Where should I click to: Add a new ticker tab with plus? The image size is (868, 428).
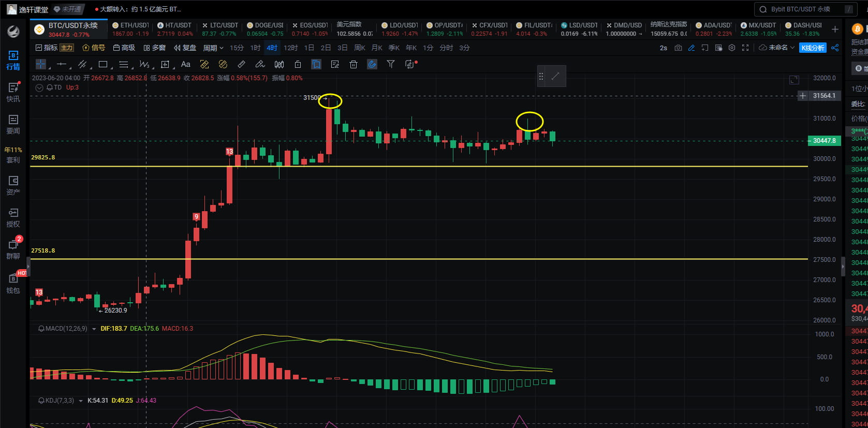835,29
